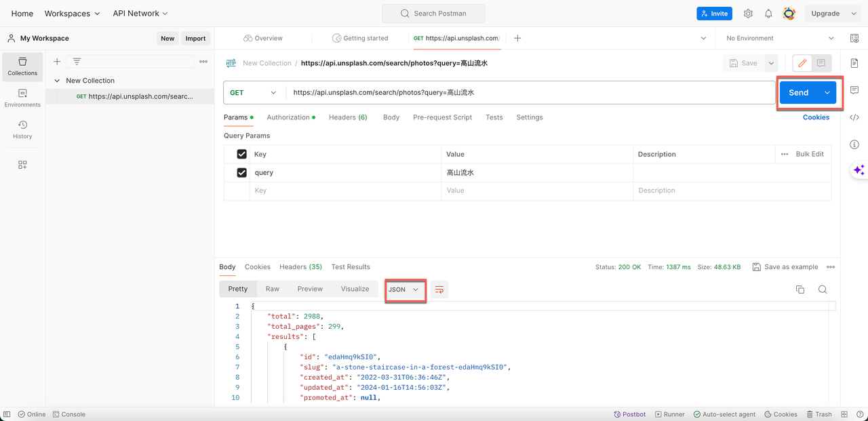This screenshot has height=421, width=868.
Task: Open the Pre-request Script tab
Action: pos(442,117)
